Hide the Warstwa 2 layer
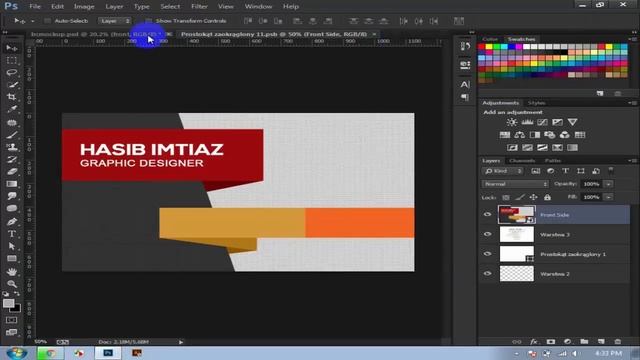The width and height of the screenshot is (640, 360). (487, 273)
